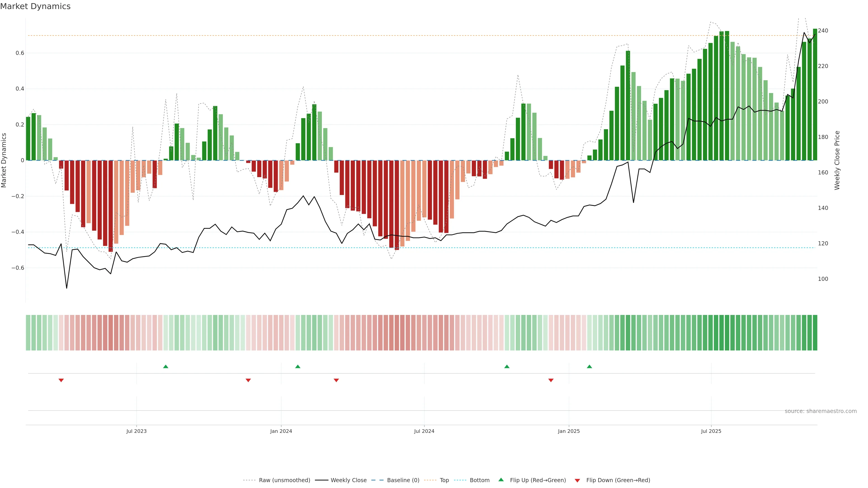Click the first red flip-down marker
This screenshot has width=868, height=488.
61,380
